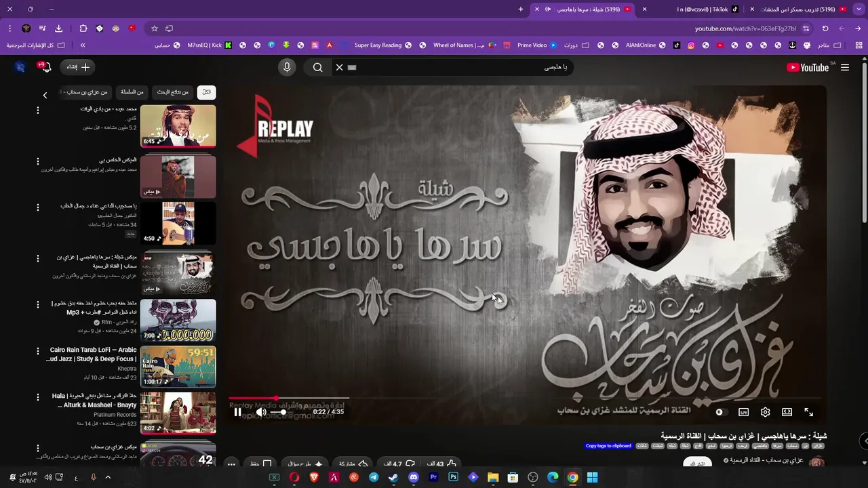
Task: Play the 6:45 Mohammed Abdu thumbnail
Action: click(x=178, y=126)
